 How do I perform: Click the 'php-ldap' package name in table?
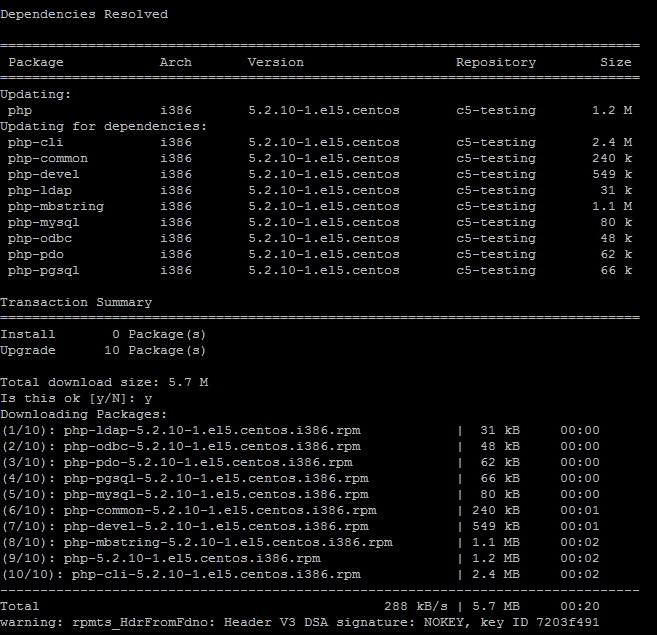point(40,190)
